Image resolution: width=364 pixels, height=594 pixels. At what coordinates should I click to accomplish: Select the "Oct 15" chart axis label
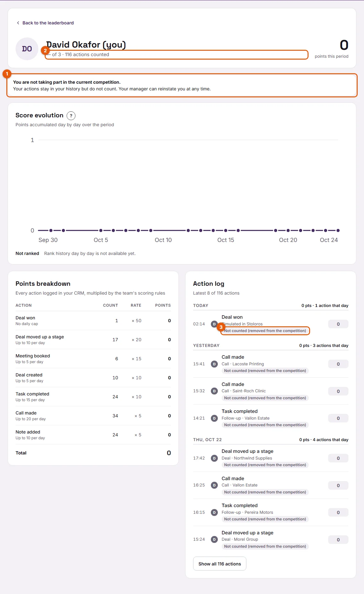(x=226, y=240)
